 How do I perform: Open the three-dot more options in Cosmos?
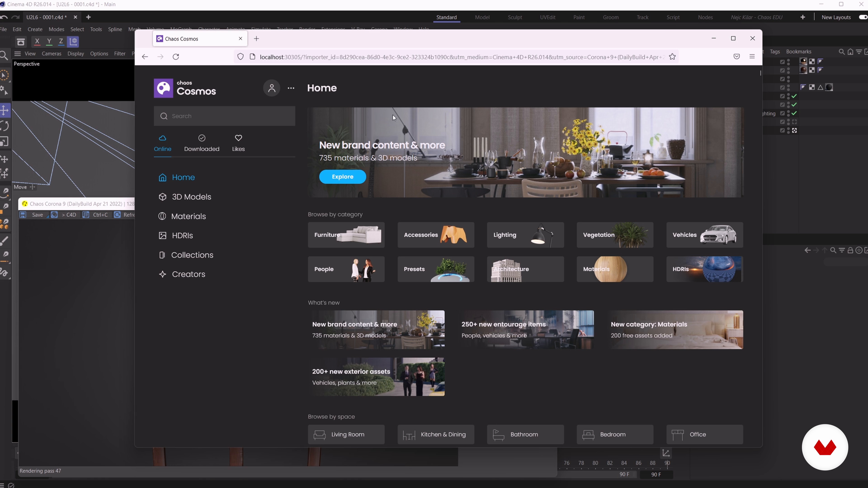(291, 88)
